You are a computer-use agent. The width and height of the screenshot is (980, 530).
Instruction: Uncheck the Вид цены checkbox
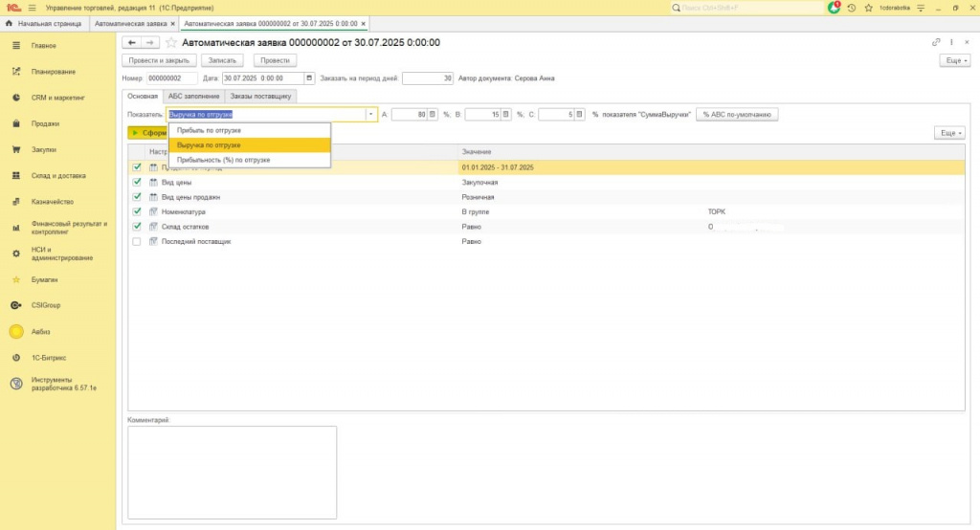tap(137, 182)
